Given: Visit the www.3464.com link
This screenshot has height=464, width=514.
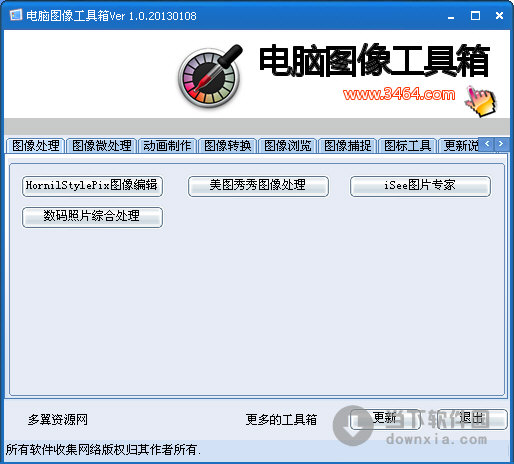Looking at the screenshot, I should point(399,94).
